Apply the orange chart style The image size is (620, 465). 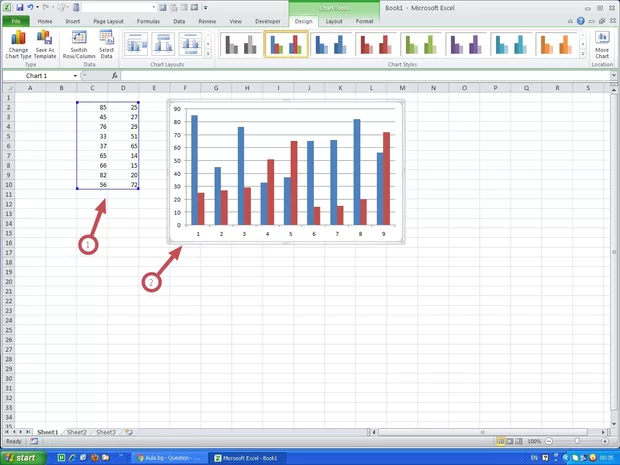click(556, 44)
